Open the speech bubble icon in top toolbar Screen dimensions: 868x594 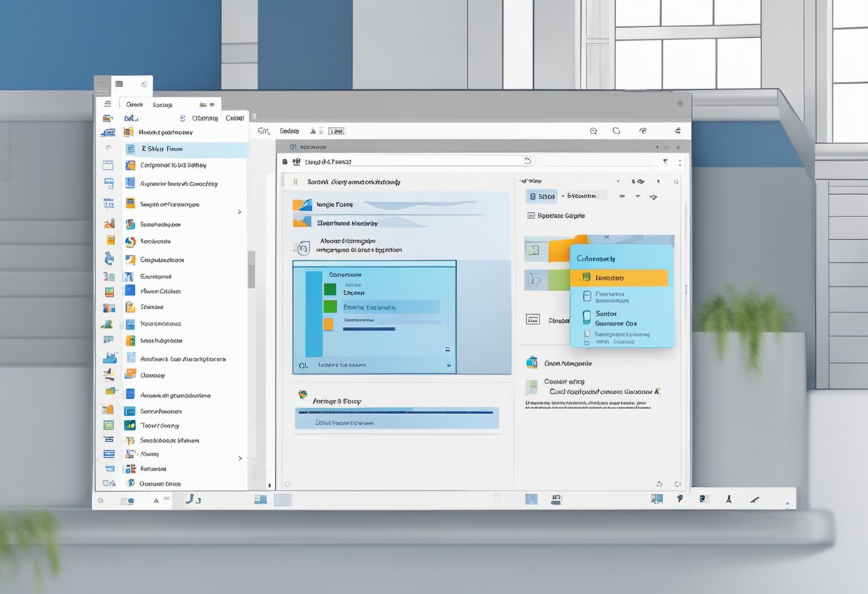tap(616, 131)
